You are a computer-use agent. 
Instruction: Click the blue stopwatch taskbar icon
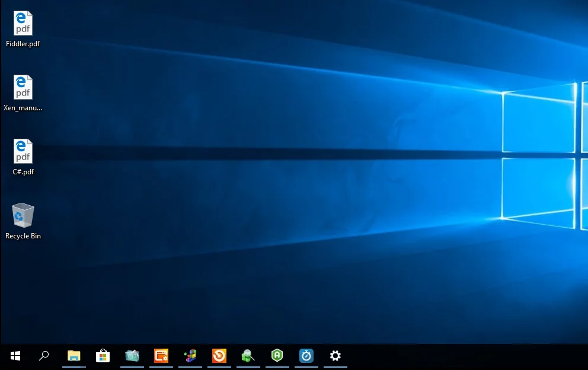tap(306, 356)
